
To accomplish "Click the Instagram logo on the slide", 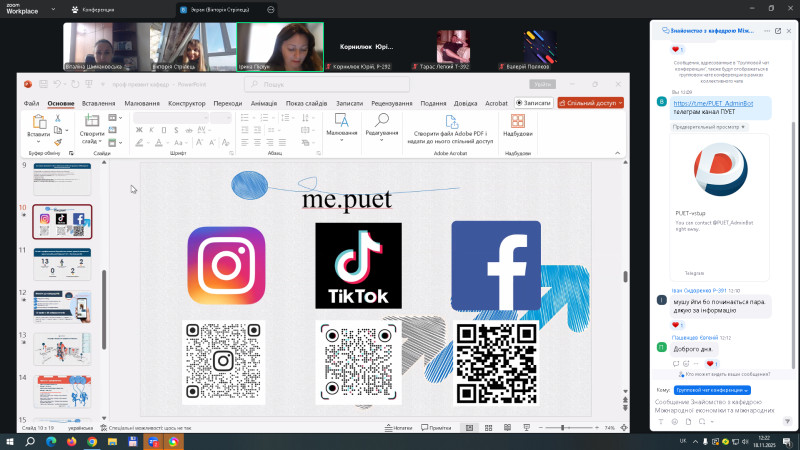I will coord(226,265).
